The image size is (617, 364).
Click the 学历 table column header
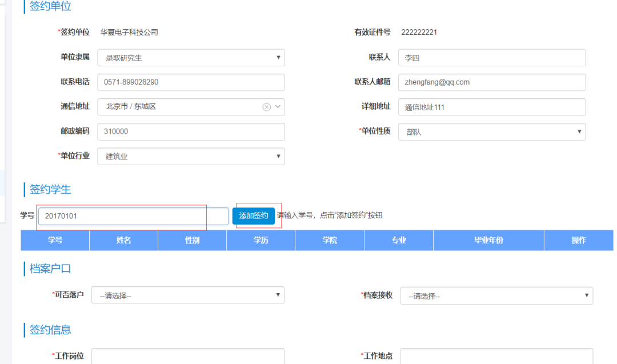click(261, 241)
